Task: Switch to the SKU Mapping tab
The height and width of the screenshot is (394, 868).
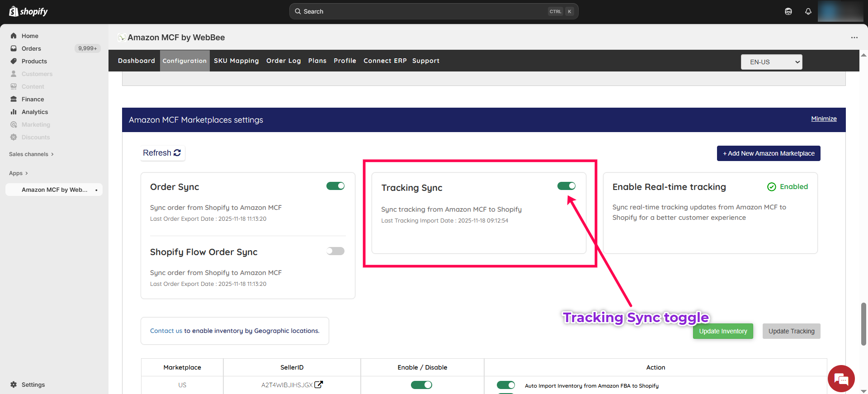Action: (x=236, y=61)
